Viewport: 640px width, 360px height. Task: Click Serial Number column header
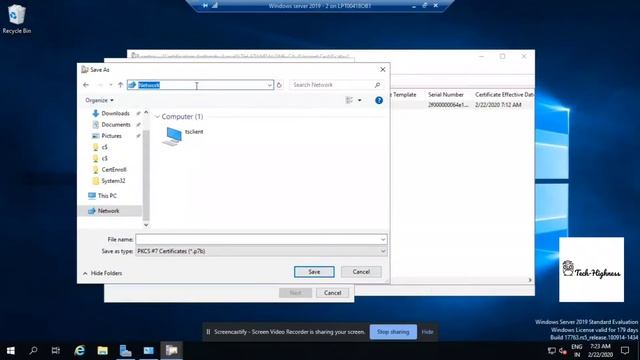click(446, 95)
